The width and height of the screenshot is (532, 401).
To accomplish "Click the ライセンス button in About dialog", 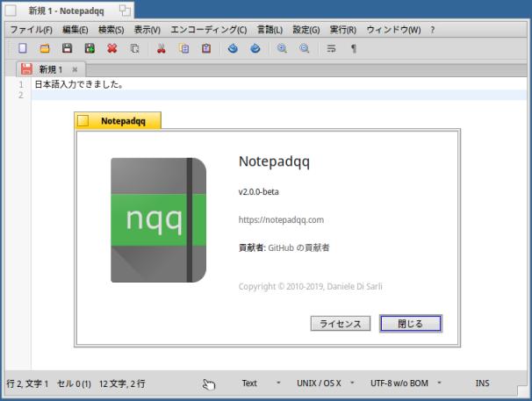I will [x=341, y=323].
